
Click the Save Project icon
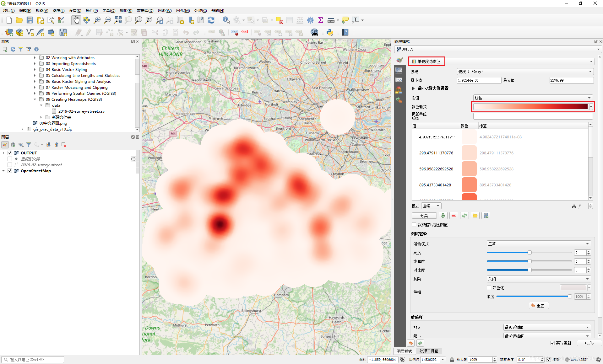pos(30,20)
